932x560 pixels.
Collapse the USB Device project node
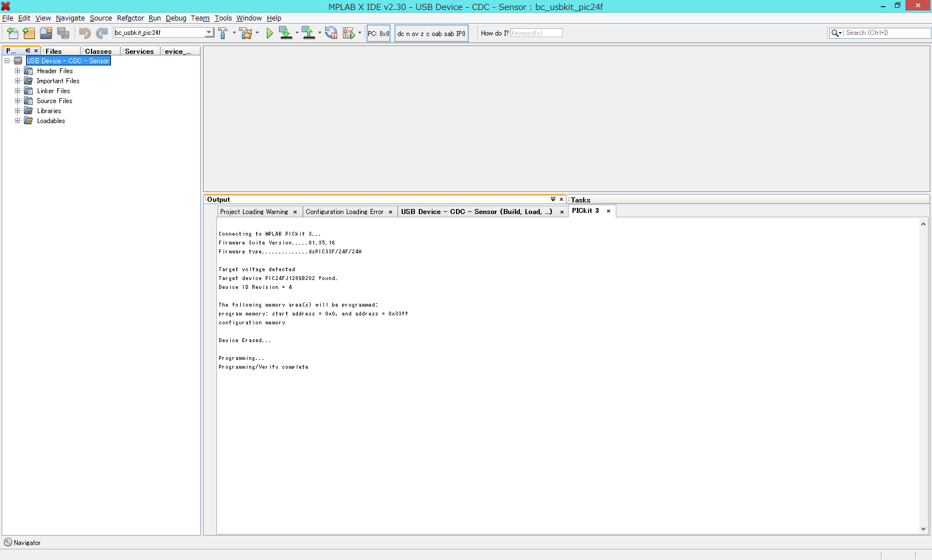[7, 61]
